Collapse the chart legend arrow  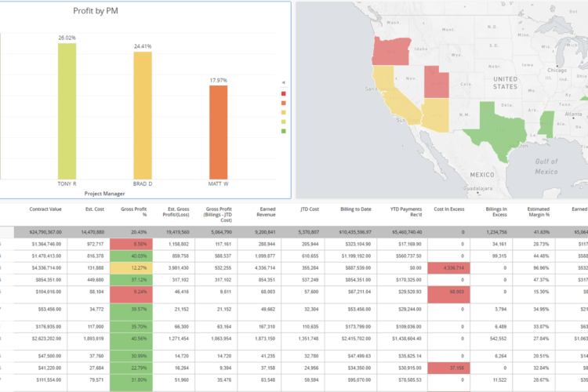[x=284, y=82]
